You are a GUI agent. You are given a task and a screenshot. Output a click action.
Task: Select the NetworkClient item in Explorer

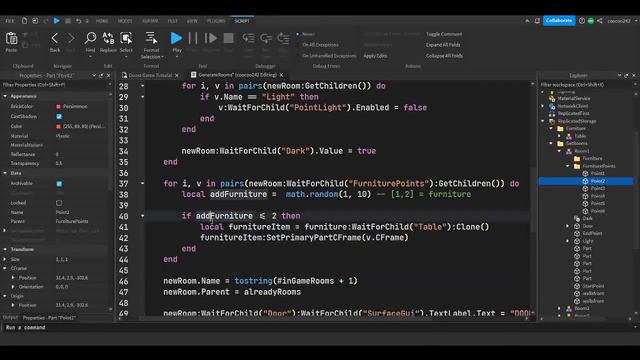[x=573, y=106]
